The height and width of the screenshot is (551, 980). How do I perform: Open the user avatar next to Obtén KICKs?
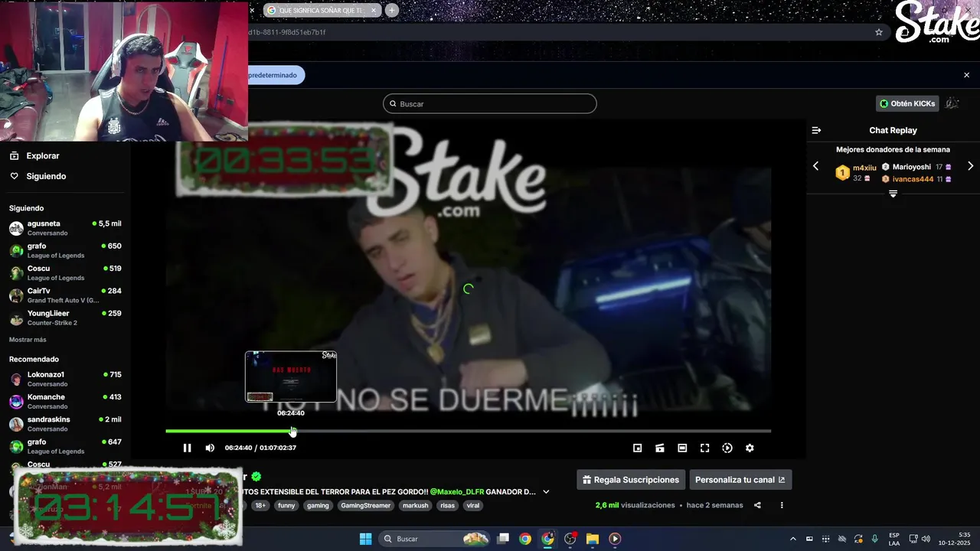952,103
